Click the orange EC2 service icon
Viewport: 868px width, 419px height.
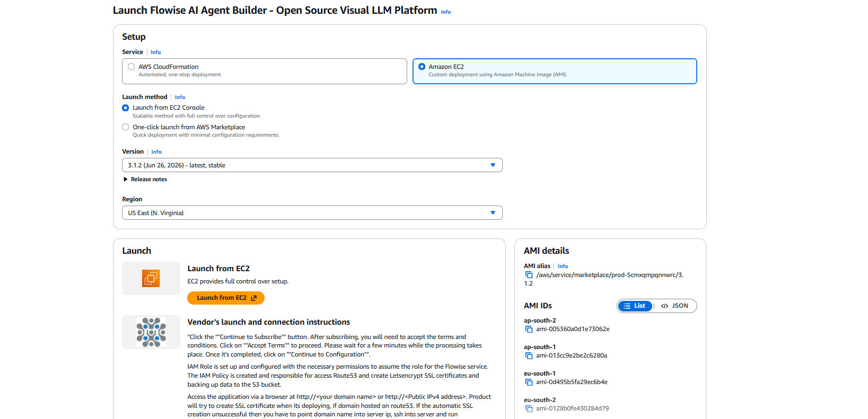tap(151, 278)
